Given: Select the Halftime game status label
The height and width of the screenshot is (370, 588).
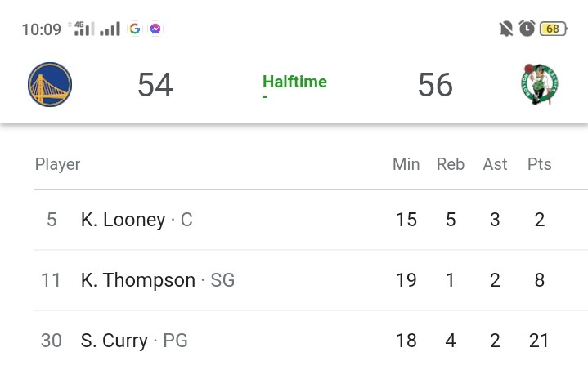Looking at the screenshot, I should [294, 82].
